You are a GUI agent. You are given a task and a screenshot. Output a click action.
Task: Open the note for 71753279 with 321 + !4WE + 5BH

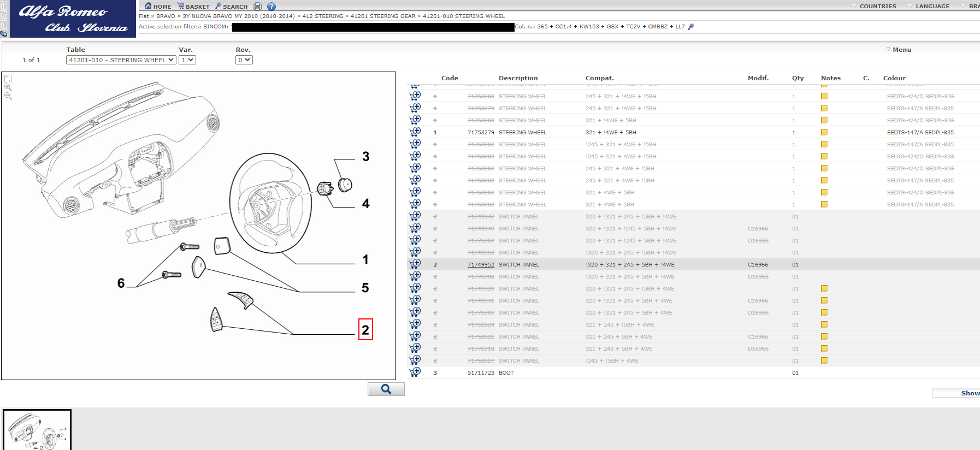coord(824,132)
